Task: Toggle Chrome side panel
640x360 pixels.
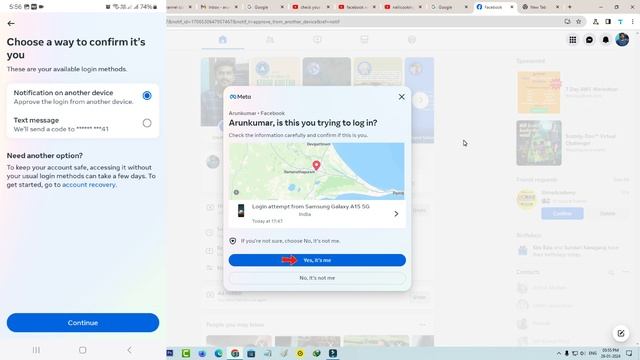Action: click(608, 22)
